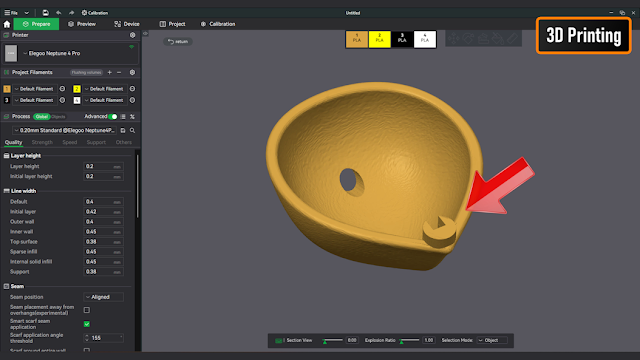Edit filament 3 preset settings icon
This screenshot has height=360, width=640.
tap(62, 100)
